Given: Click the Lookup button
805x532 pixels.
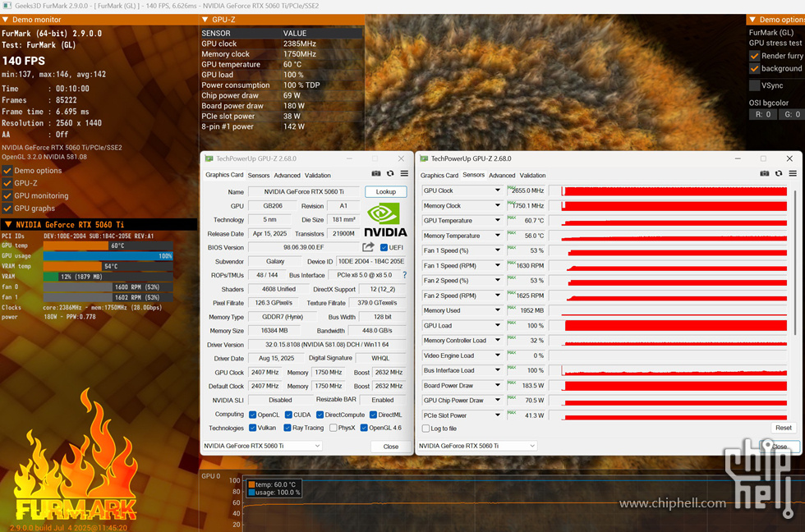Looking at the screenshot, I should pos(385,191).
